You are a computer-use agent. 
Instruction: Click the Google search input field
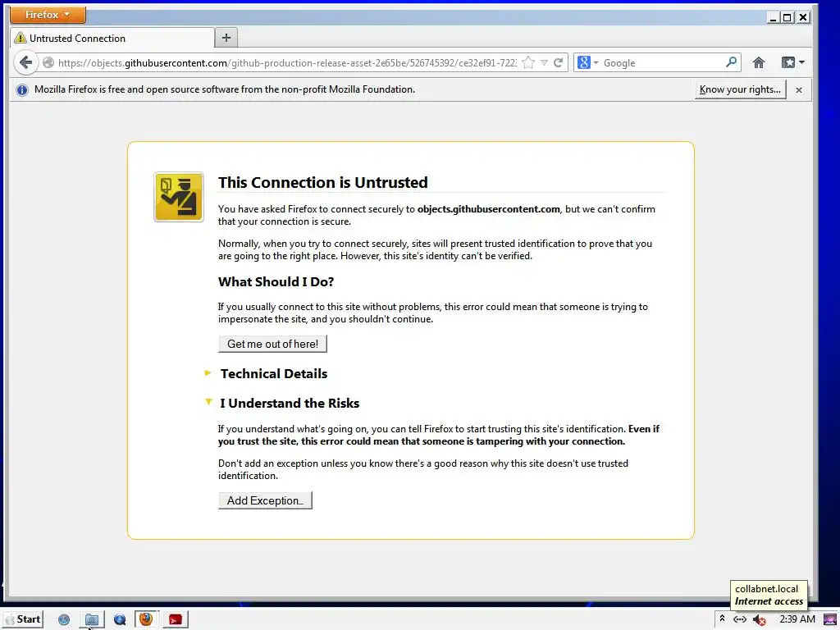(663, 62)
